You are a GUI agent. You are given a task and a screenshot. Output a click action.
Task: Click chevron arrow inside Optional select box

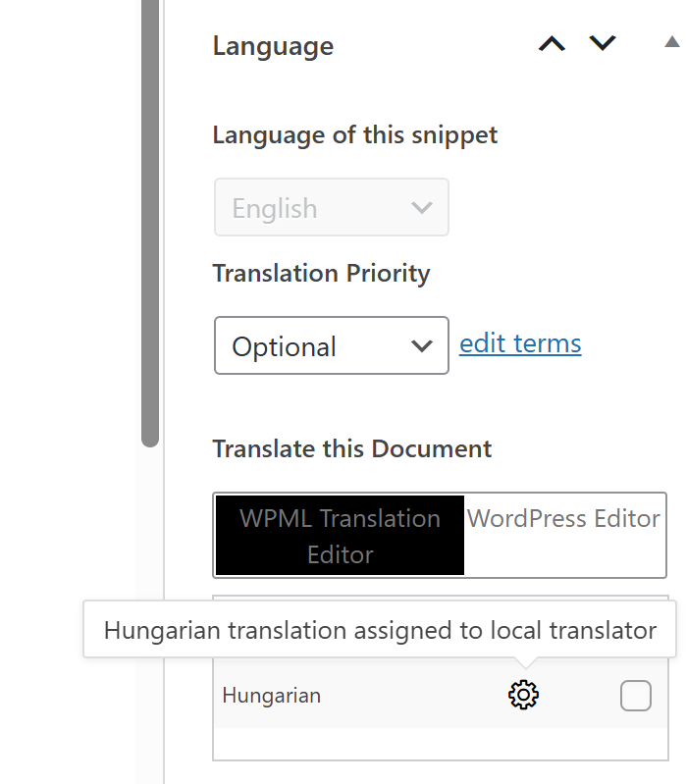[x=421, y=346]
